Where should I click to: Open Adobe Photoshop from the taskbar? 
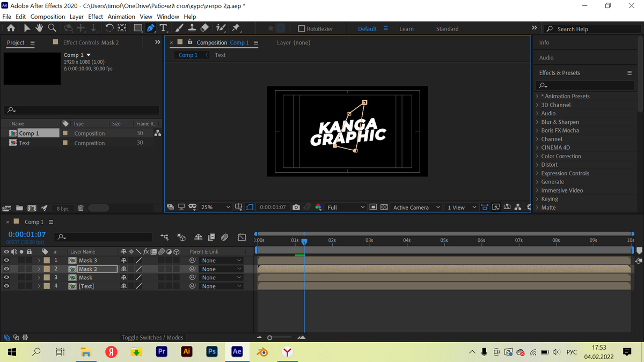211,352
